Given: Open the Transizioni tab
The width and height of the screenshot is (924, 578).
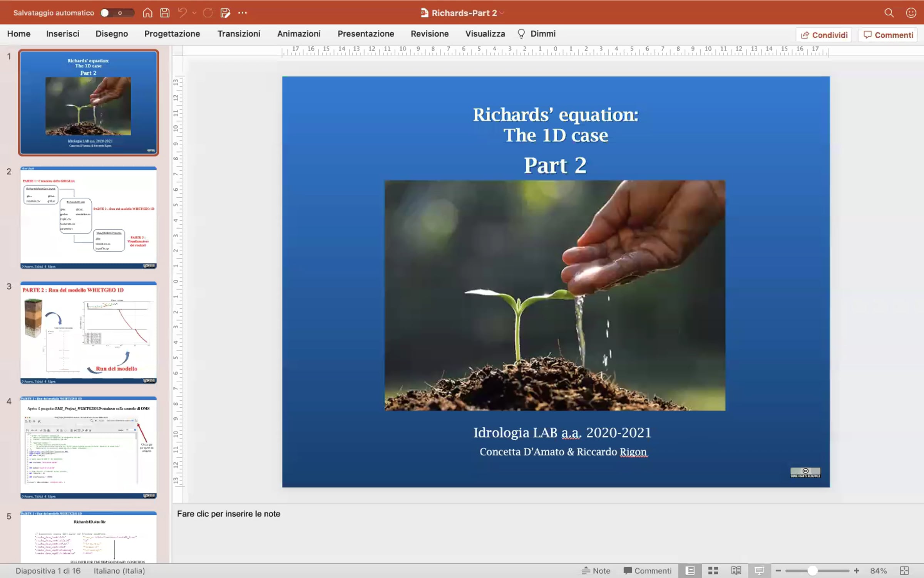Looking at the screenshot, I should click(239, 34).
